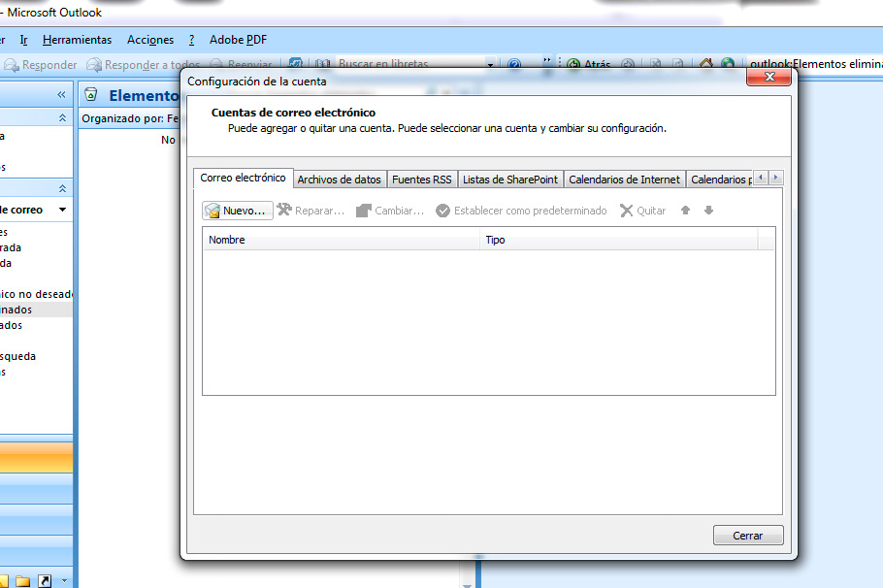Screen dimensions: 883x588
Task: Click Establecer como predeterminado checkmark
Action: [442, 211]
